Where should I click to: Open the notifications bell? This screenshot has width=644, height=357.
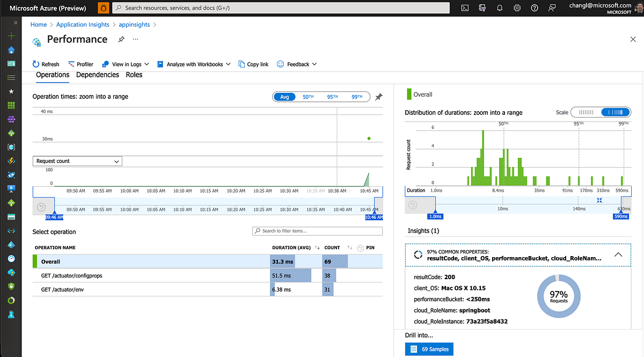pyautogui.click(x=499, y=8)
